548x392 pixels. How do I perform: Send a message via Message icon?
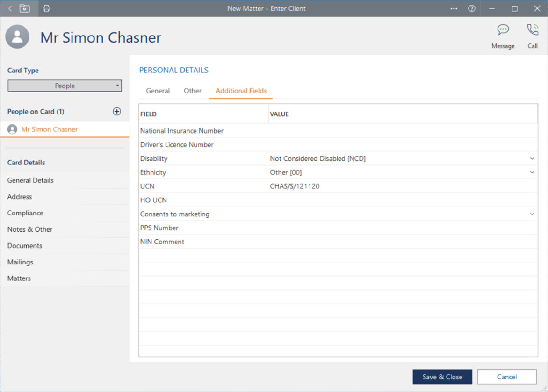(x=503, y=36)
